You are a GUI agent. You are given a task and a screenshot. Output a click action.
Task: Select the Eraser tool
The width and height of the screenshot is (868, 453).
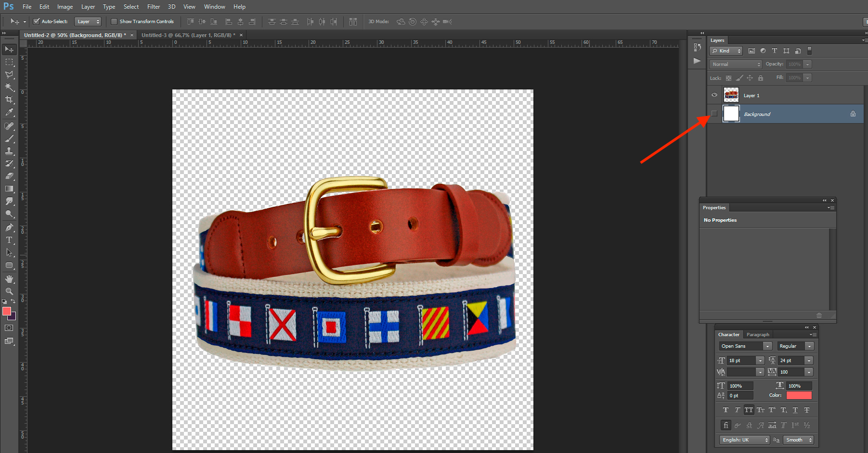[x=9, y=176]
